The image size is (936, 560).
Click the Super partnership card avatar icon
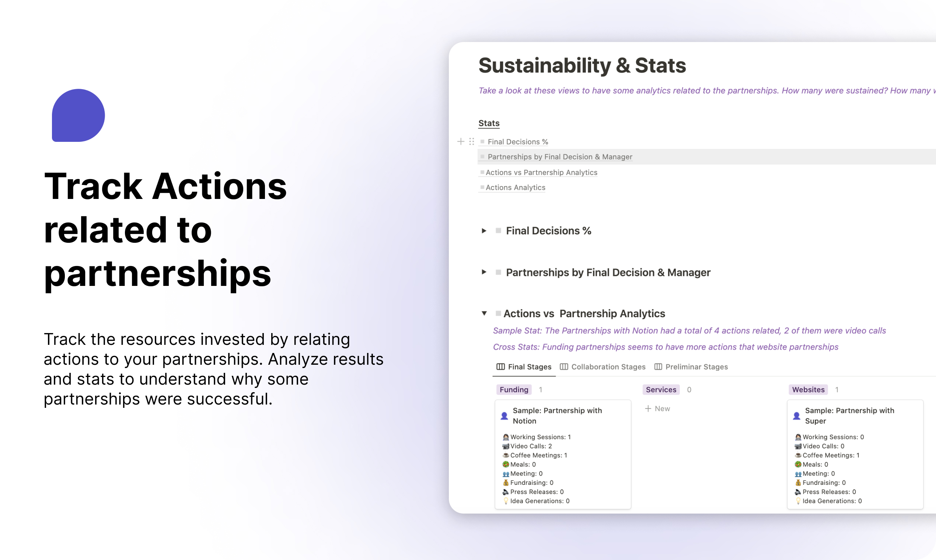click(x=797, y=416)
